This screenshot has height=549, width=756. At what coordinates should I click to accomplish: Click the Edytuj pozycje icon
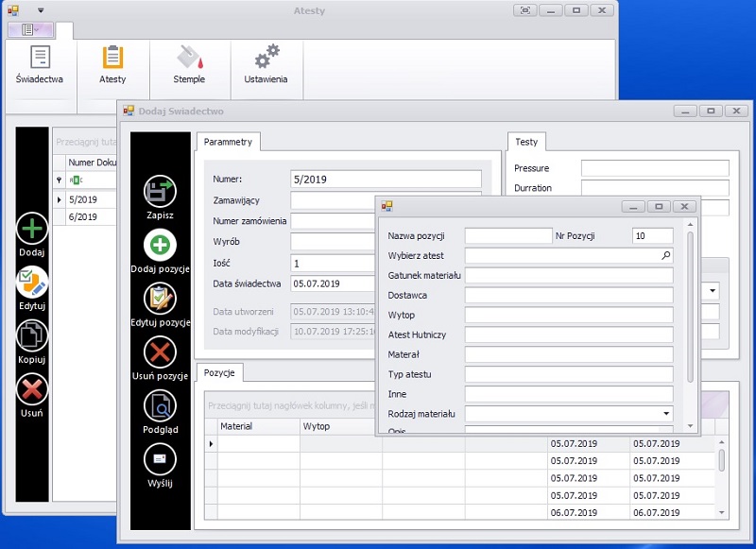[160, 299]
